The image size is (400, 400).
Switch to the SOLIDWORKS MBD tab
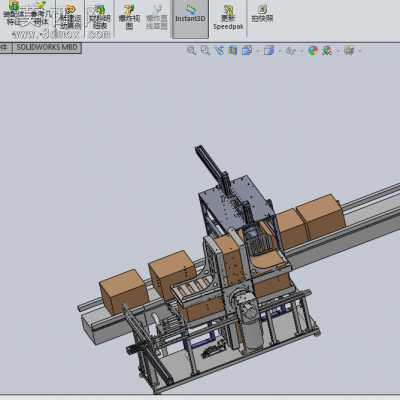(47, 47)
